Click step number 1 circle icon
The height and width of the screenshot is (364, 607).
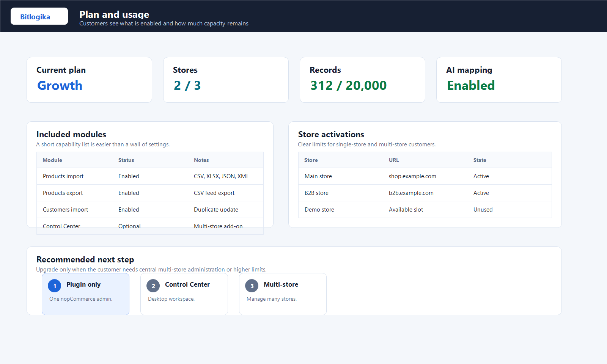(x=55, y=286)
